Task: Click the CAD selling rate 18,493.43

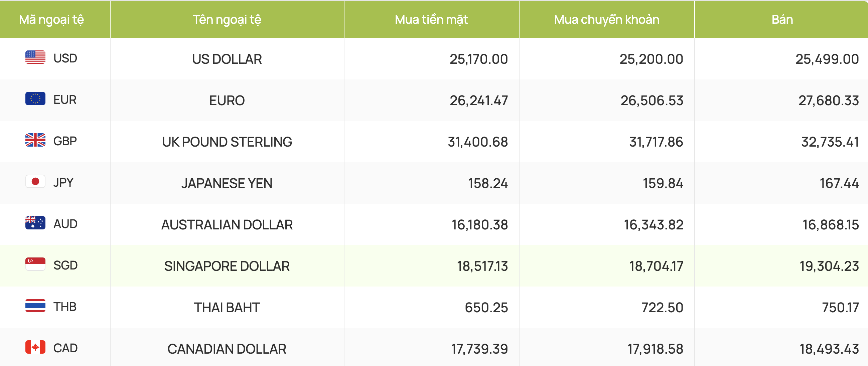Action: (x=829, y=349)
